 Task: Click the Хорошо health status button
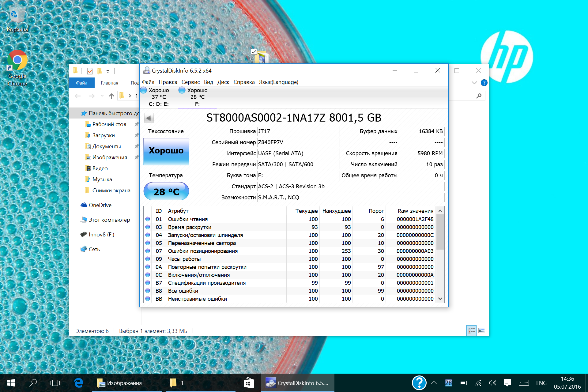click(x=166, y=151)
